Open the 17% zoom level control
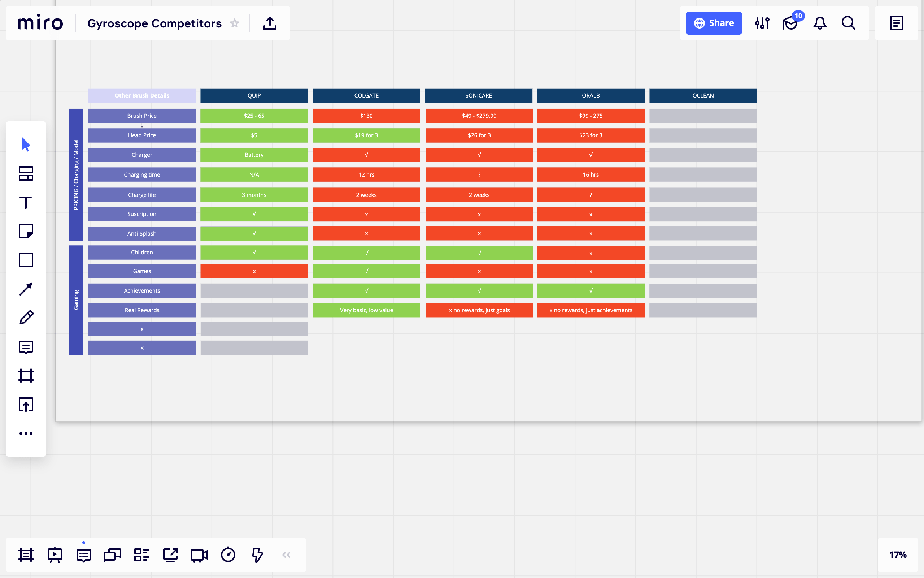Screen dimensions: 924x578 click(x=898, y=555)
